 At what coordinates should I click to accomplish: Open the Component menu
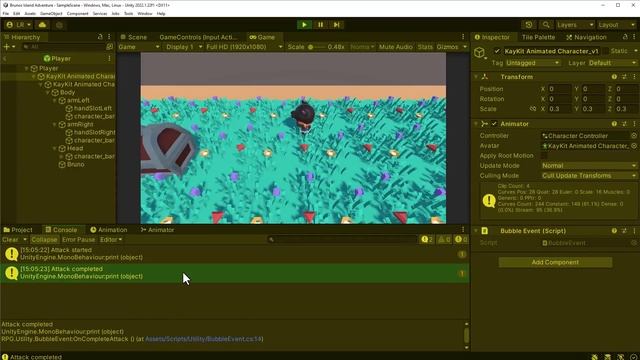[77, 13]
